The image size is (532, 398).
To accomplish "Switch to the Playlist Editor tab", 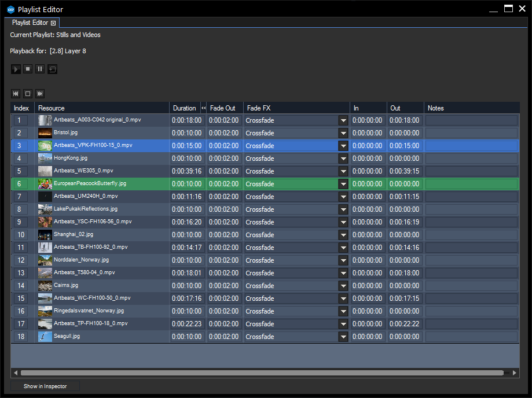I will point(28,22).
